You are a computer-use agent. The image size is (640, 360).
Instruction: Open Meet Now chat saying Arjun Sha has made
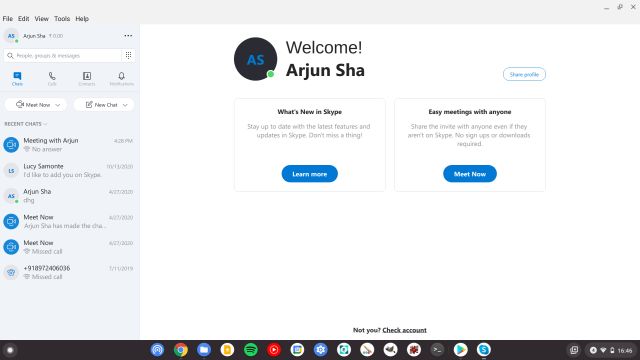pyautogui.click(x=69, y=221)
